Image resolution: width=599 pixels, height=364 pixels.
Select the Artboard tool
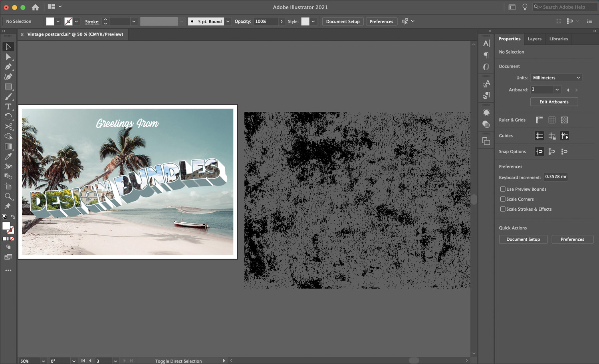click(8, 186)
